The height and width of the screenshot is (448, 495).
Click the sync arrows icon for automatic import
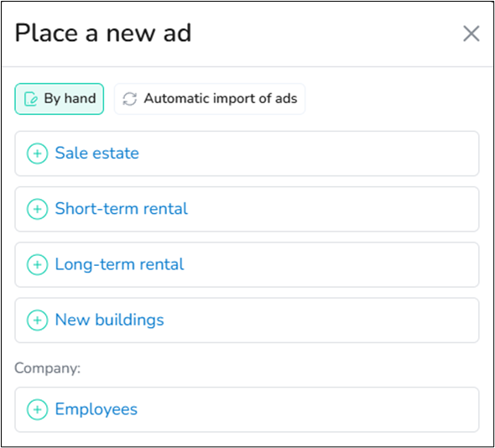tap(130, 99)
